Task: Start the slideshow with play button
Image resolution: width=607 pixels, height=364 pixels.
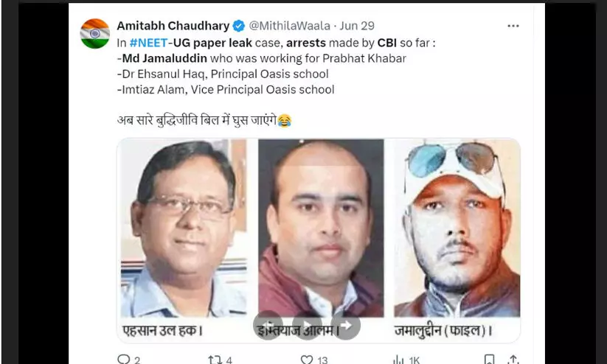Action: coord(307,326)
